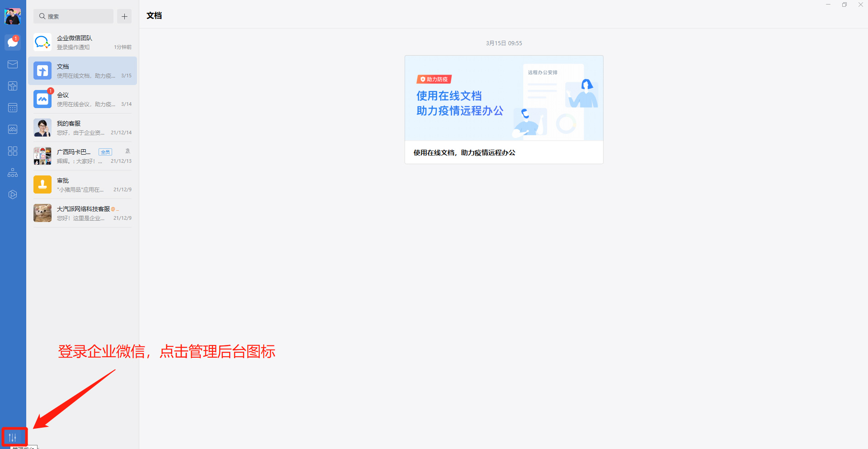
Task: Click the plus button next to search
Action: pyautogui.click(x=124, y=16)
